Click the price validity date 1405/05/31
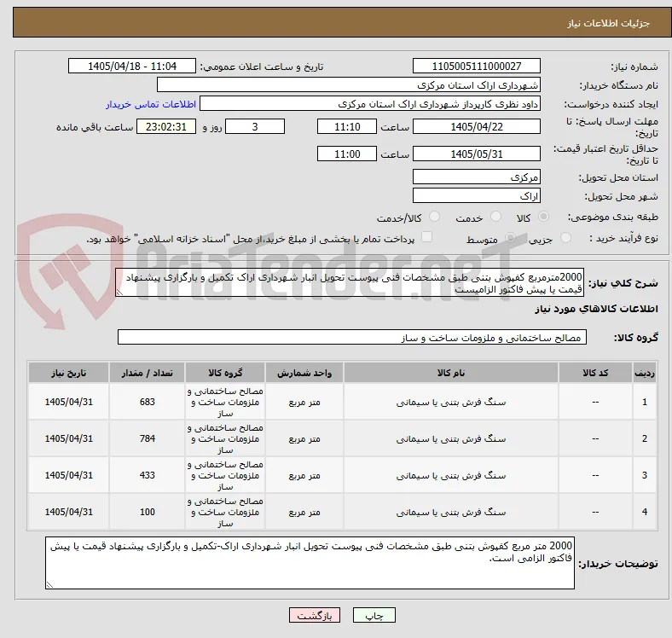Viewport: 672px width, 638px height. tap(477, 154)
